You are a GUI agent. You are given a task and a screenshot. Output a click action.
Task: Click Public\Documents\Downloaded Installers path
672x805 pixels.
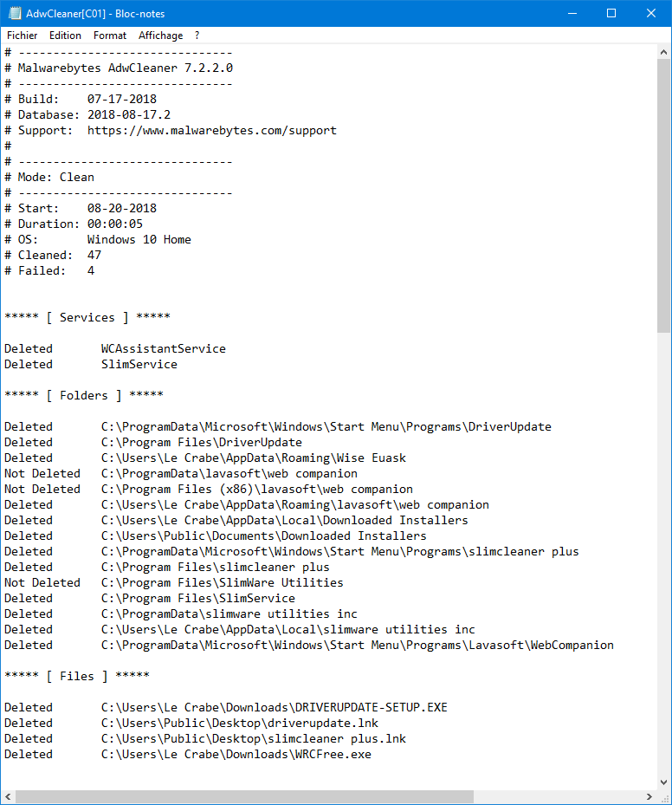tap(263, 536)
